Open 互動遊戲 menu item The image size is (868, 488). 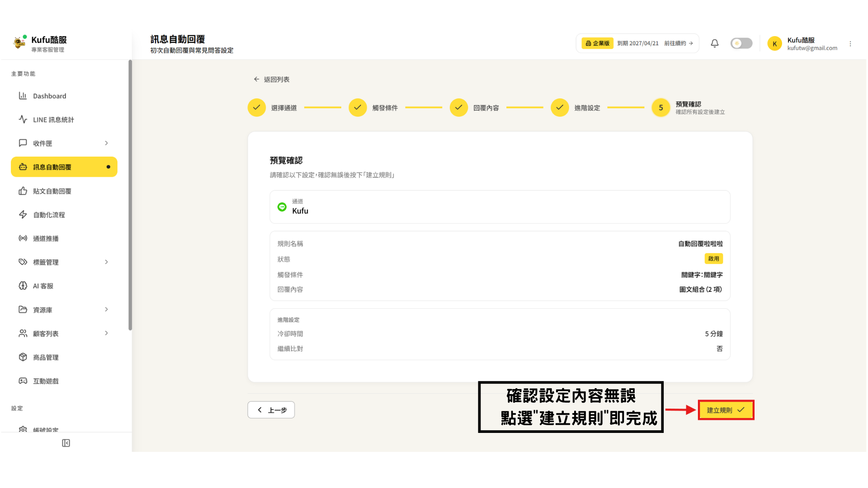click(x=64, y=381)
